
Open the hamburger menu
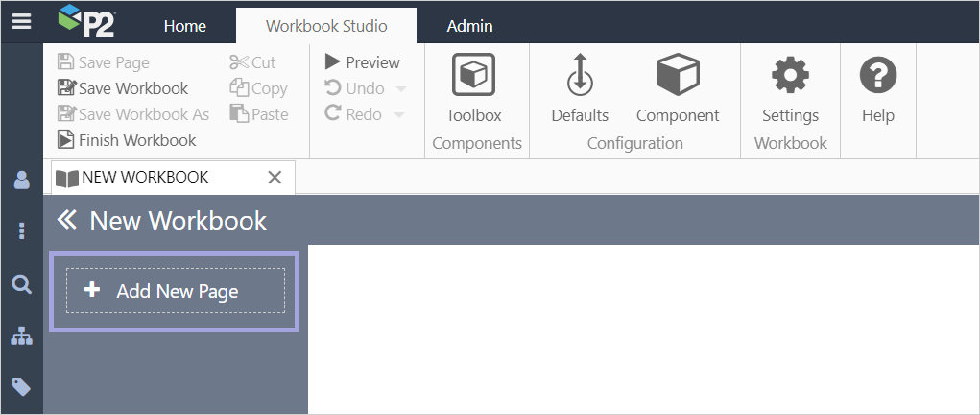click(21, 21)
